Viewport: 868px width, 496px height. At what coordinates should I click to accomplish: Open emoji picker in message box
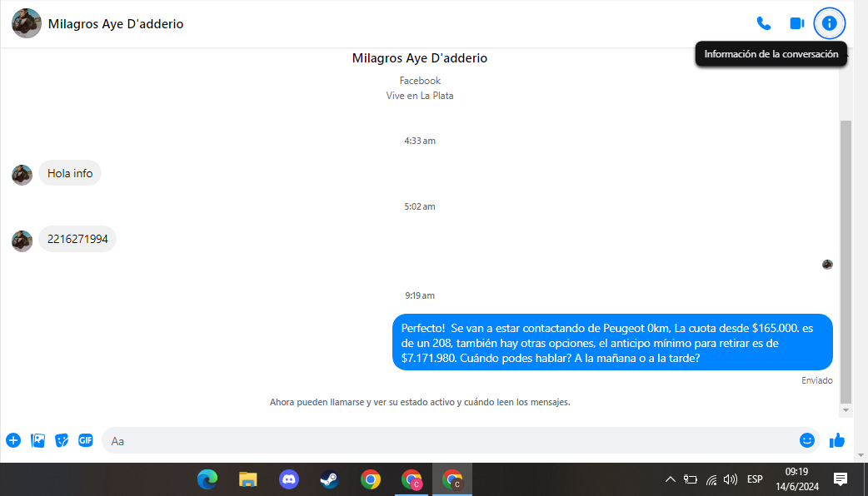806,440
